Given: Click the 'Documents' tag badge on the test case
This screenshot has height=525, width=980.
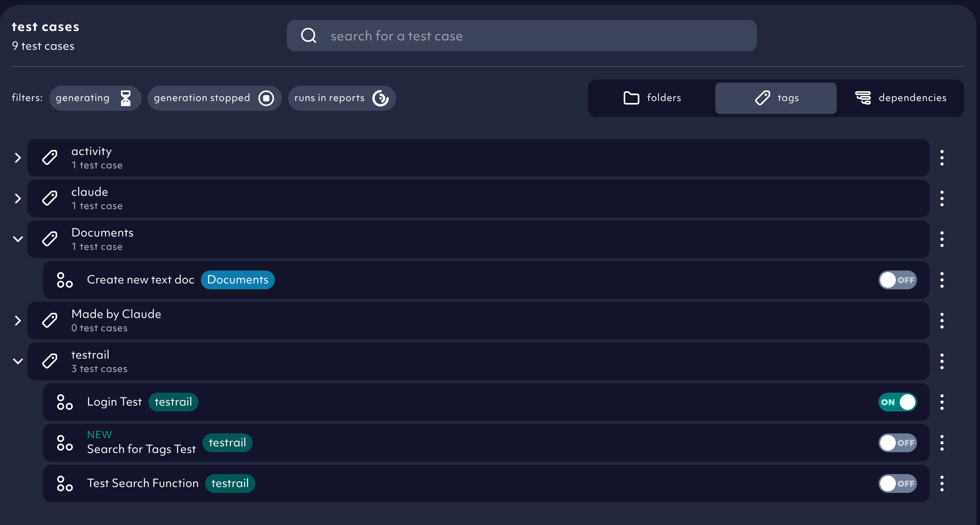Looking at the screenshot, I should click(x=238, y=280).
